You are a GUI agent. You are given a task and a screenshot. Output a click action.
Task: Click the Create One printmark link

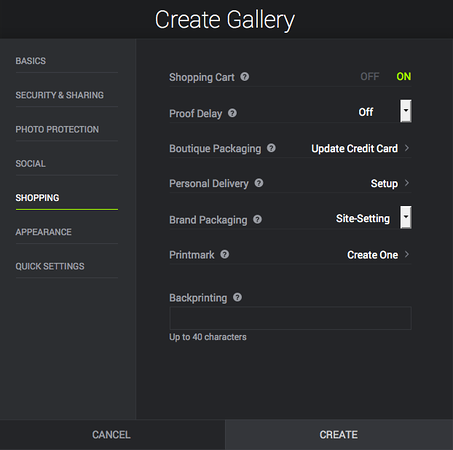click(373, 255)
